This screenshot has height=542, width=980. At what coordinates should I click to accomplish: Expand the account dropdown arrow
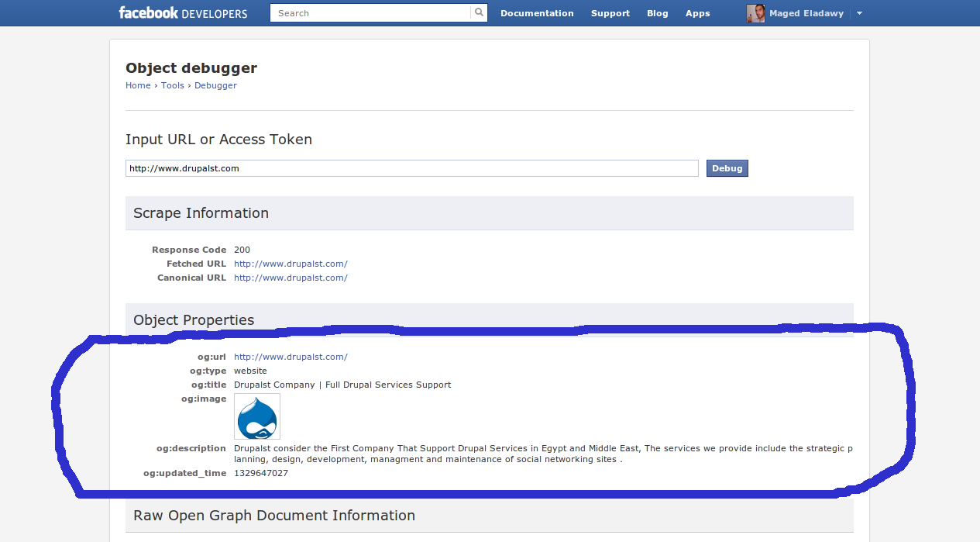tap(859, 13)
